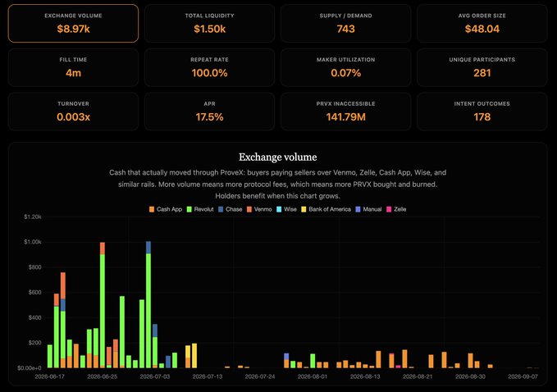This screenshot has height=392, width=557.
Task: Click the 'Exchange volume' chart title
Action: coord(278,157)
